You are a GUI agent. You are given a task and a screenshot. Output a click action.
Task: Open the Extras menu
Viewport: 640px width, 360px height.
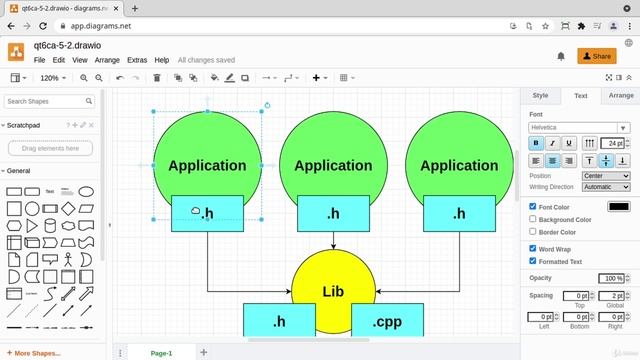coord(137,60)
